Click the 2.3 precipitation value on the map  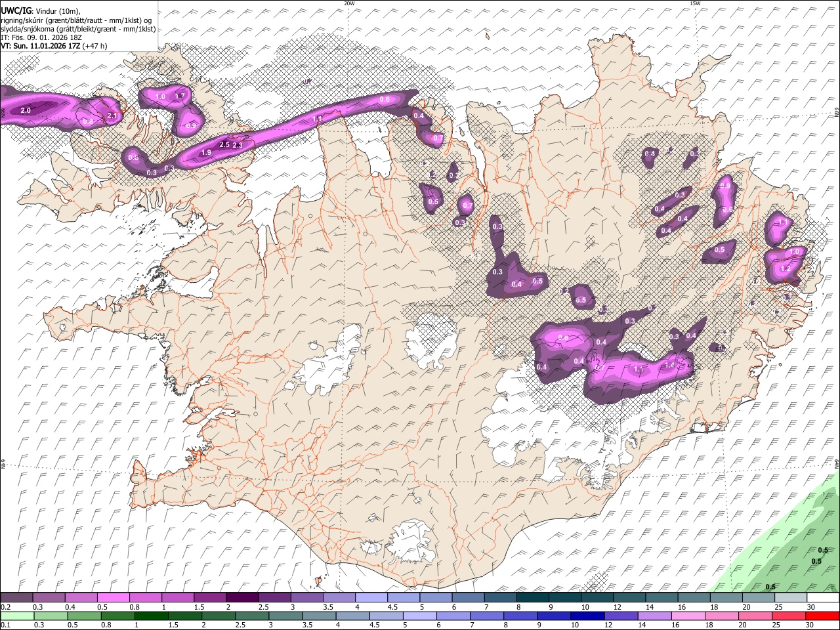click(x=238, y=146)
